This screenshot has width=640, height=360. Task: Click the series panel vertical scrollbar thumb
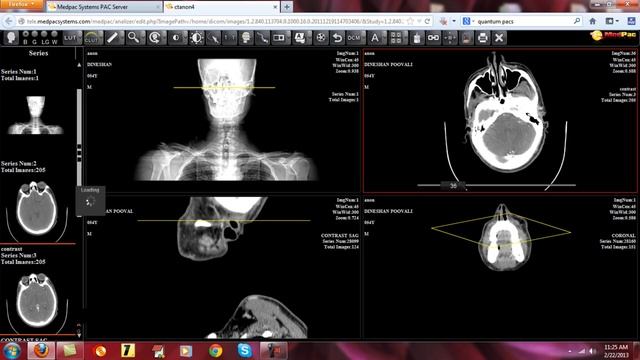tap(79, 152)
